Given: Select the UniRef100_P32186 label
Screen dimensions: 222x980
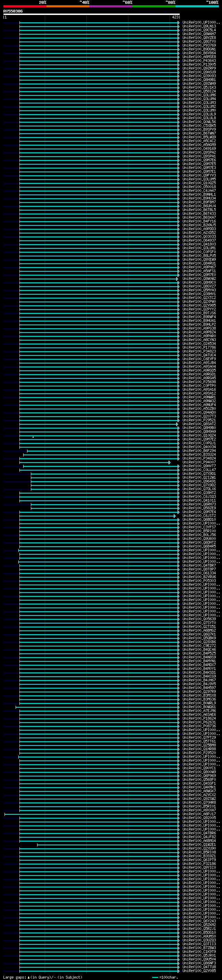Looking at the screenshot, I should [x=199, y=864].
